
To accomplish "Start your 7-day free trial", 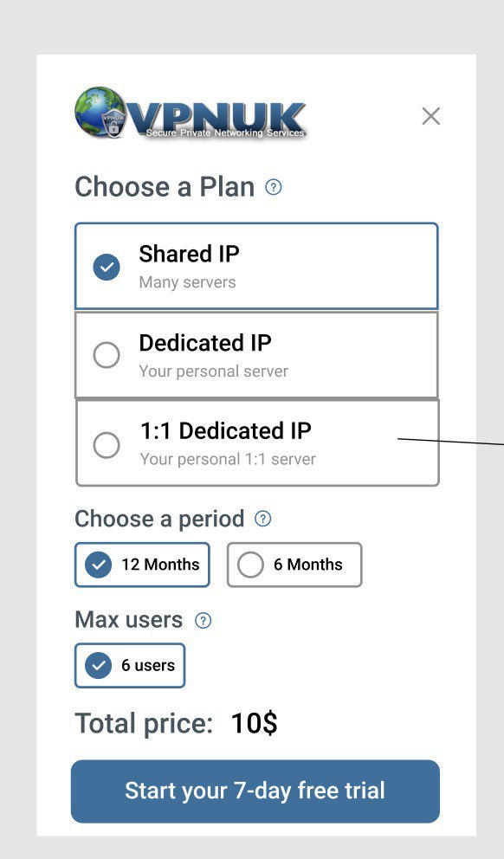I will pos(255,791).
